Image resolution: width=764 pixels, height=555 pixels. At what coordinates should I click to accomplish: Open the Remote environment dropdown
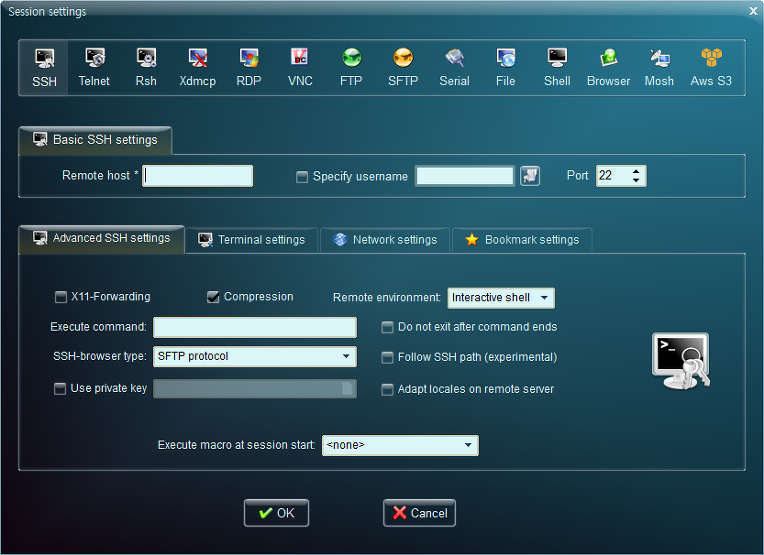pyautogui.click(x=501, y=298)
